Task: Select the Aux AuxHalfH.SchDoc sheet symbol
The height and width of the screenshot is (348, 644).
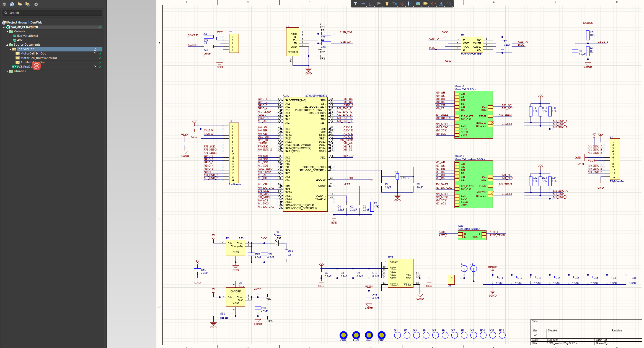Action: point(472,235)
